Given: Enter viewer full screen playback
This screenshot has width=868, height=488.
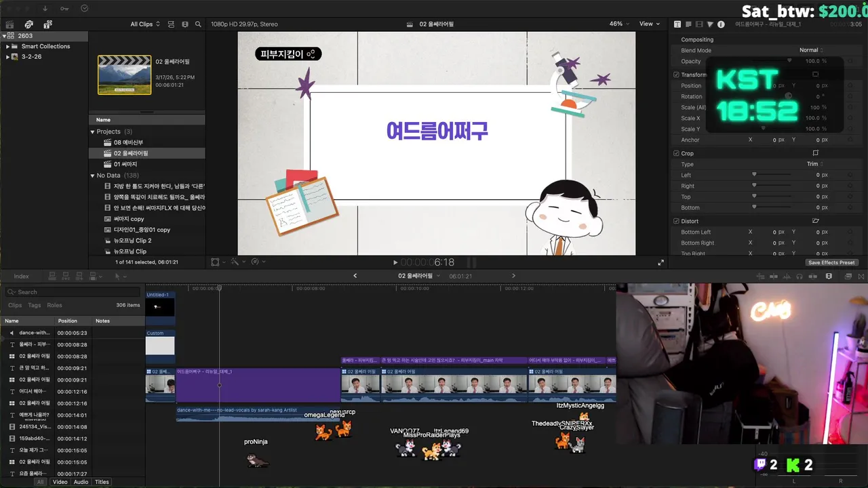Looking at the screenshot, I should (661, 262).
